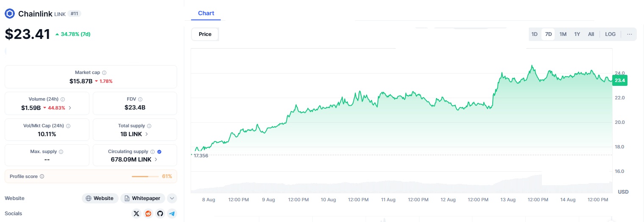Image resolution: width=644 pixels, height=222 pixels.
Task: Open the Reddit social link
Action: coord(148,214)
